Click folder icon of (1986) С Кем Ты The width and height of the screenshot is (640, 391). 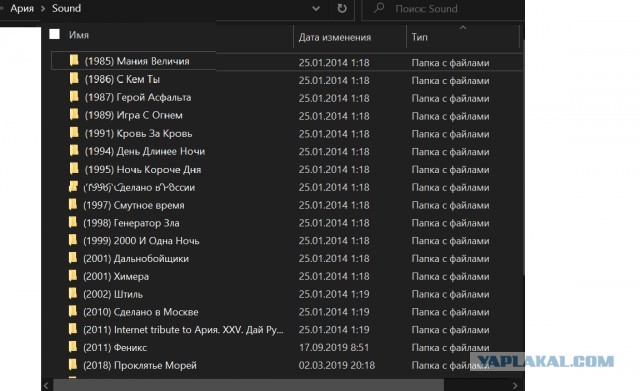[x=74, y=78]
